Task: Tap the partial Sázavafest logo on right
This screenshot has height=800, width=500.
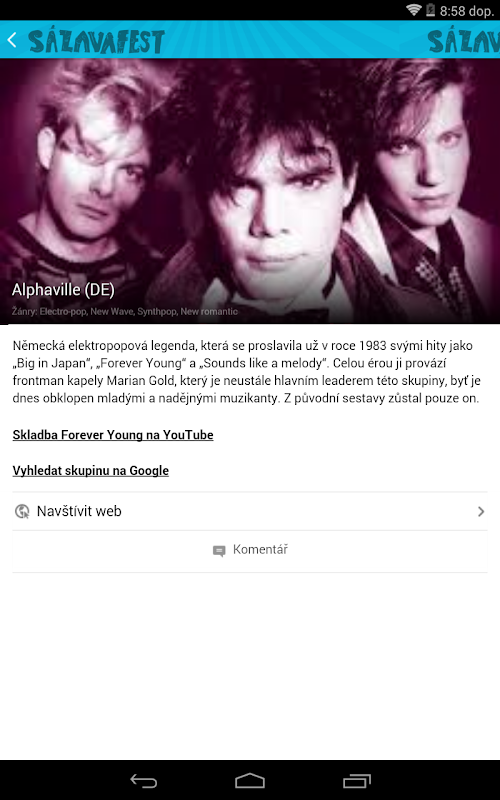Action: coord(463,42)
